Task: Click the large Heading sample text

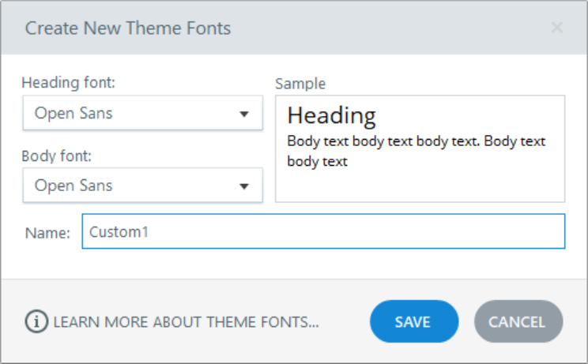Action: pyautogui.click(x=331, y=115)
